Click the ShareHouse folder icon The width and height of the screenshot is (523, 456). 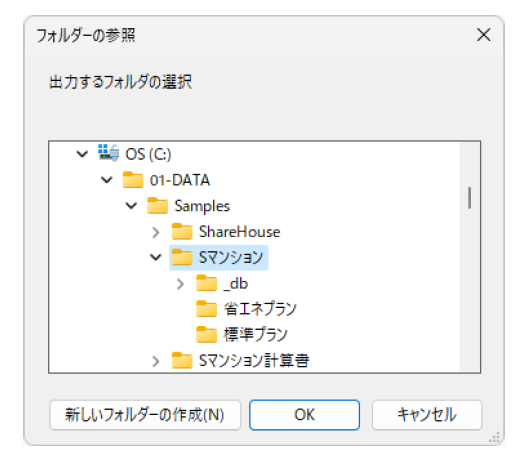tap(182, 232)
